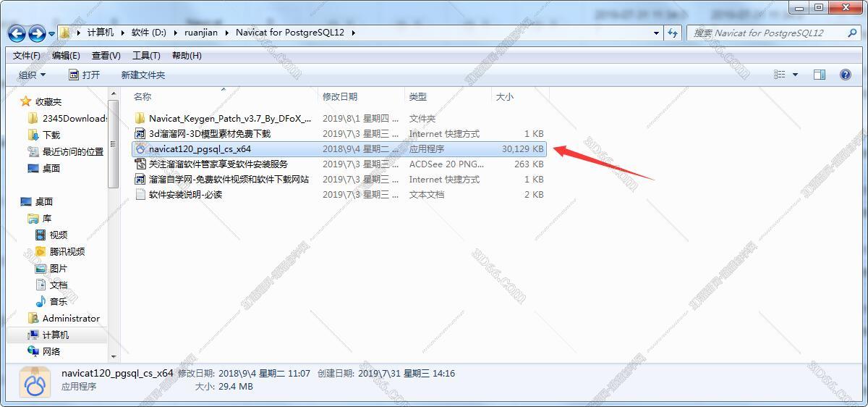Open 视频 library

(59, 235)
